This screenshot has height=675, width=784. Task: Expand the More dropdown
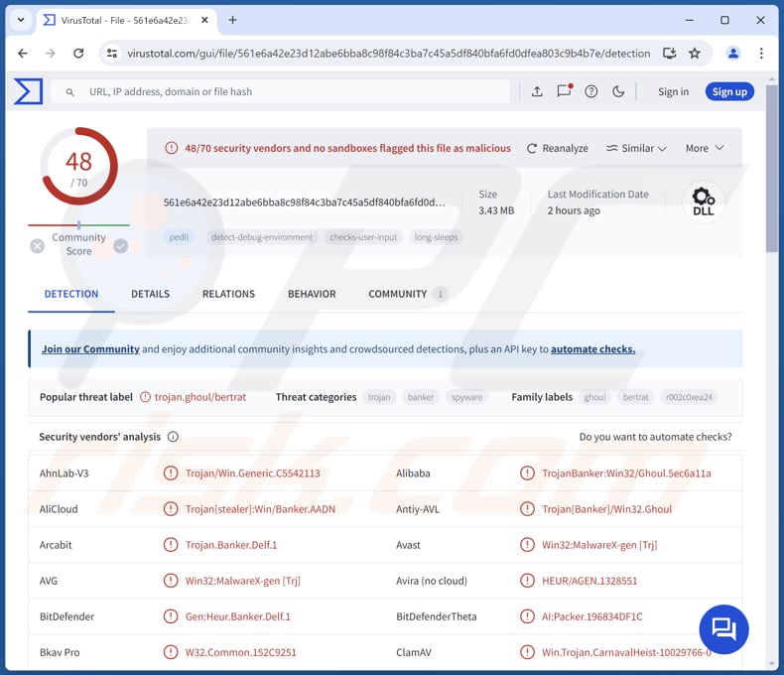pyautogui.click(x=705, y=148)
